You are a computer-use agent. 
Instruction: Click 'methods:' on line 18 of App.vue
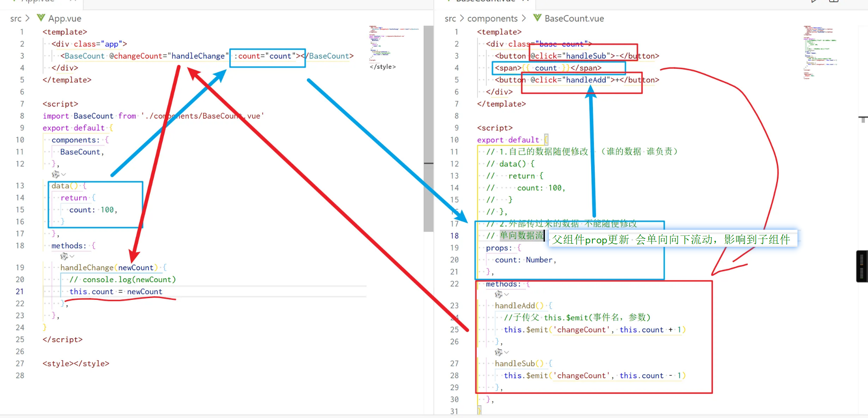point(69,246)
